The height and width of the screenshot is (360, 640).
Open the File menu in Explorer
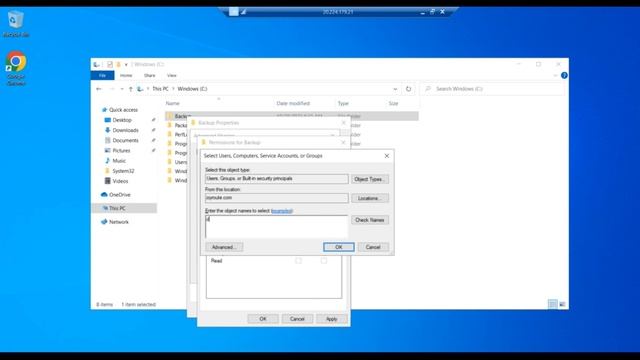tap(102, 76)
